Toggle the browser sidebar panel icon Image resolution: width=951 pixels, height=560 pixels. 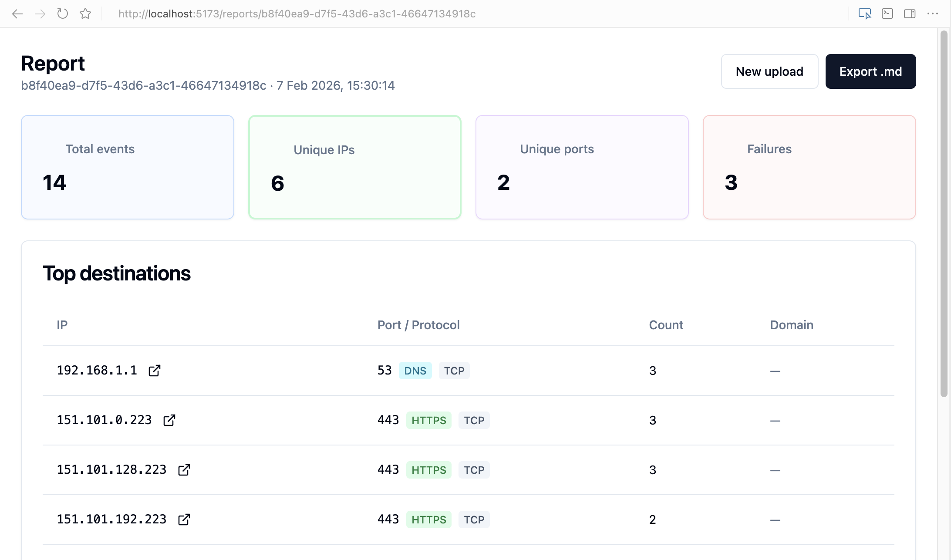[x=910, y=14]
